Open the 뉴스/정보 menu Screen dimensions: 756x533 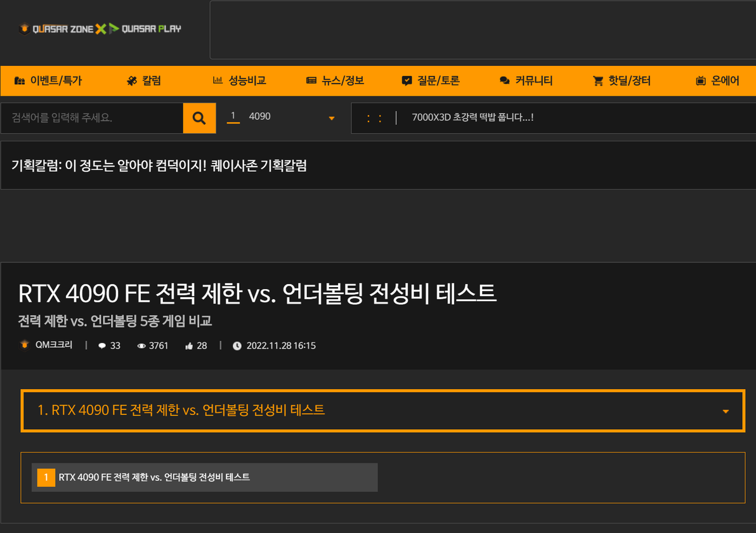click(335, 81)
